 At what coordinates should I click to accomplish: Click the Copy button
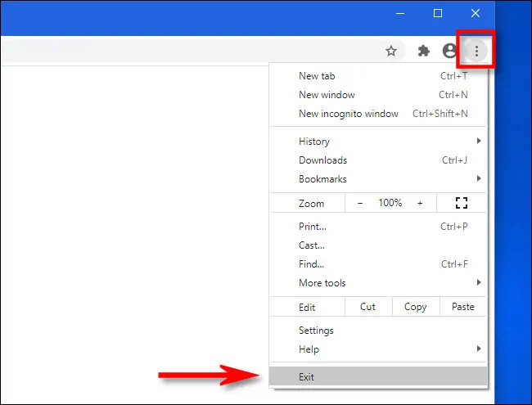[415, 307]
